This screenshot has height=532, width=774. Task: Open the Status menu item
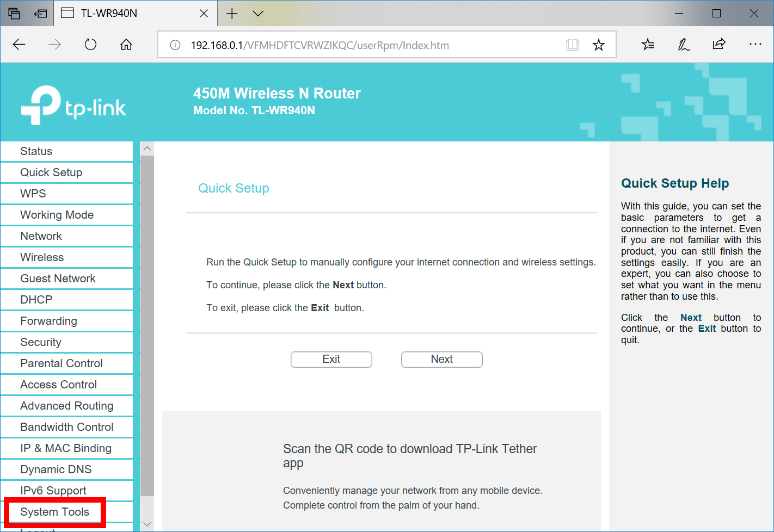tap(66, 151)
